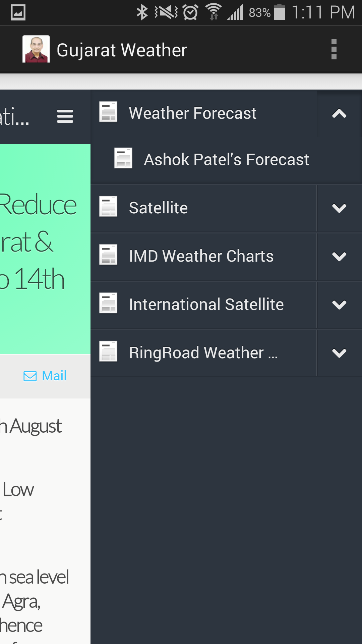Click the Weather Forecast page icon
The width and height of the screenshot is (362, 644).
click(x=108, y=112)
